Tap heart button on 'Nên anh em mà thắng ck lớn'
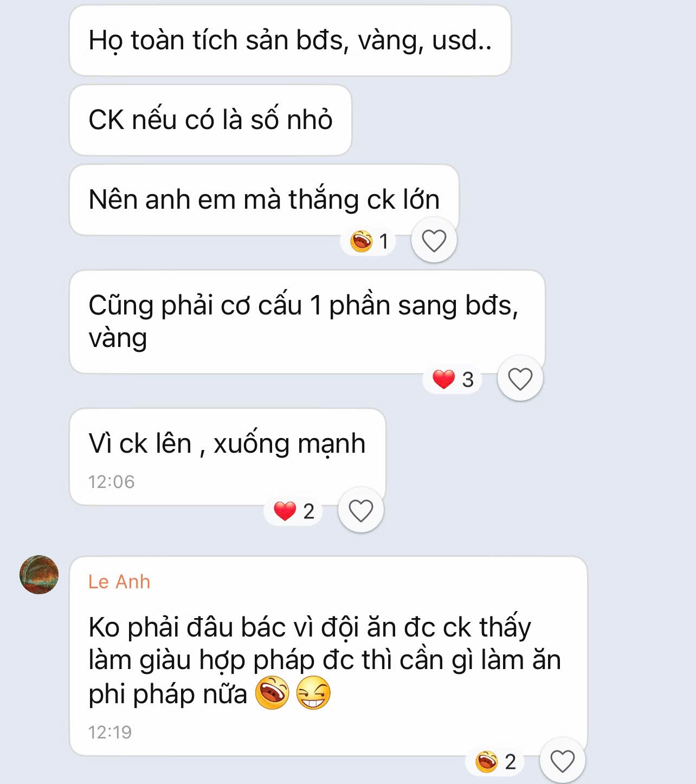The height and width of the screenshot is (784, 696). point(434,240)
